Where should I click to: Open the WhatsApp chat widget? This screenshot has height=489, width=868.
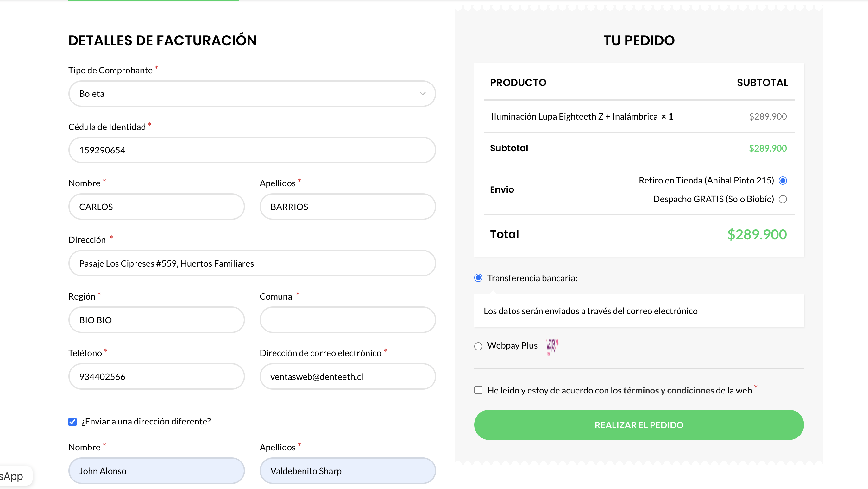(14, 476)
